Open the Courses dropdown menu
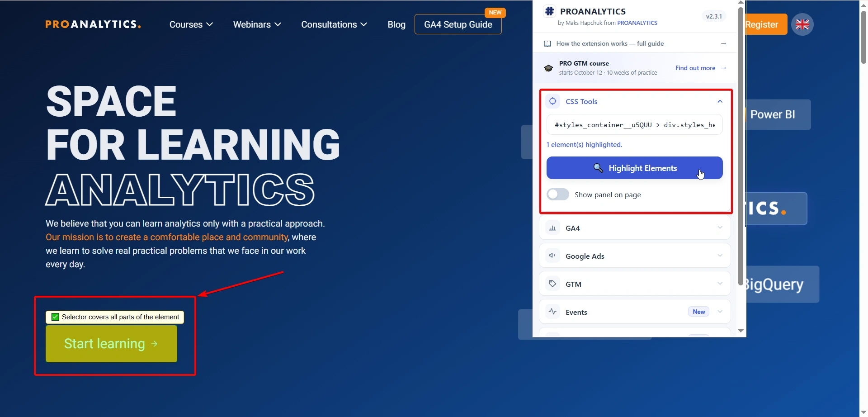 coord(191,24)
